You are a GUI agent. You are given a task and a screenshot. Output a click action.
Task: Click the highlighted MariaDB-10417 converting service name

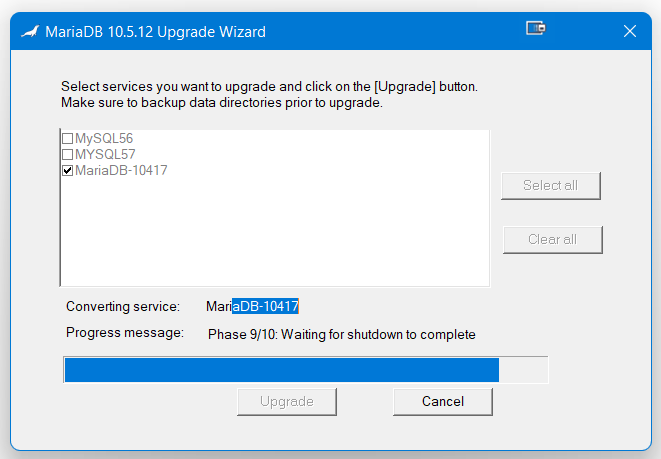click(265, 306)
